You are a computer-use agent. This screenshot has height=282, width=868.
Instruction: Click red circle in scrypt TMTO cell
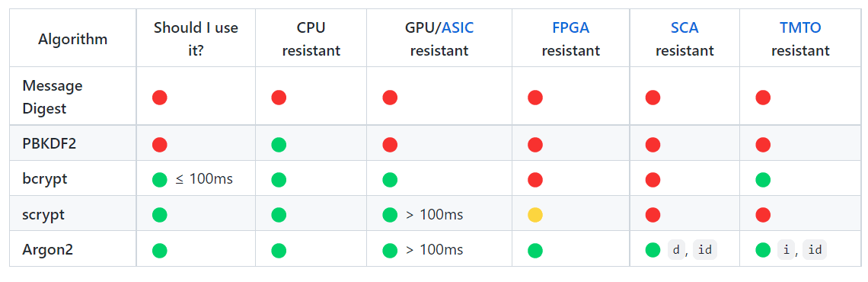point(763,215)
